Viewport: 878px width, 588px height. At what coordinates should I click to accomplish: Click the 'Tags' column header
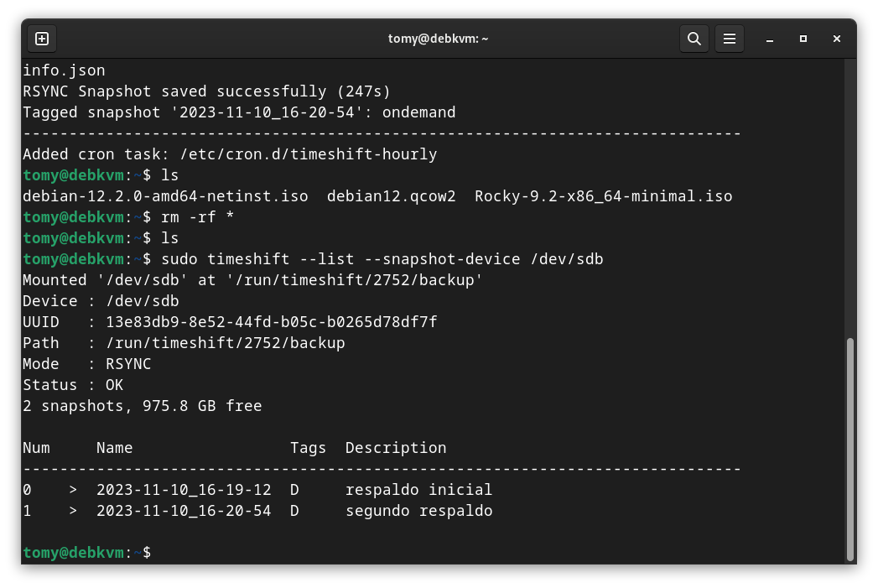tap(308, 448)
